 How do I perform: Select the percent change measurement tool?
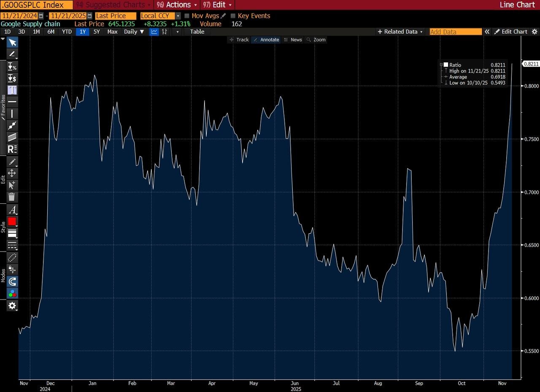(x=12, y=67)
